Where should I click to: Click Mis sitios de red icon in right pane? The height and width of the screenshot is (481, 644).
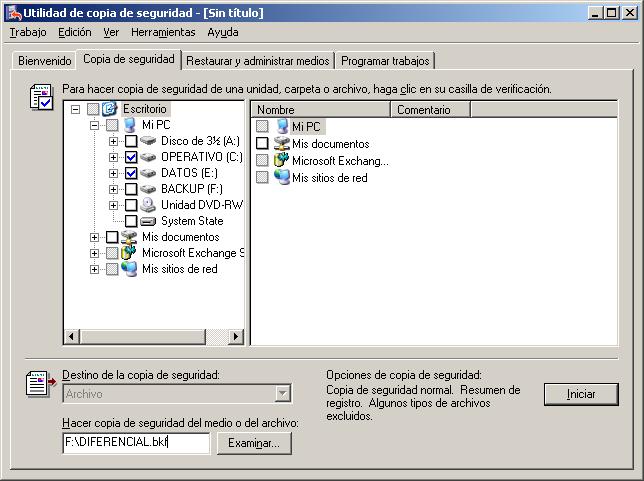281,177
